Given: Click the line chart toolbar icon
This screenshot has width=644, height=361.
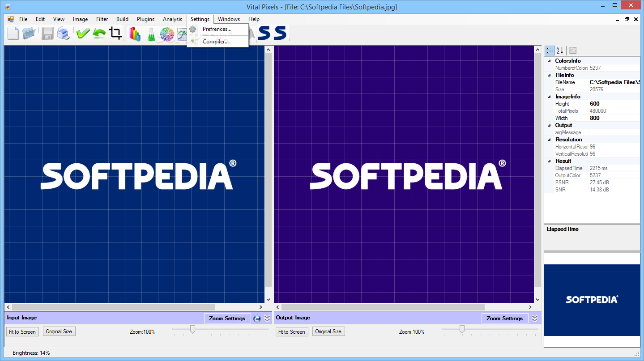Looking at the screenshot, I should pyautogui.click(x=181, y=34).
